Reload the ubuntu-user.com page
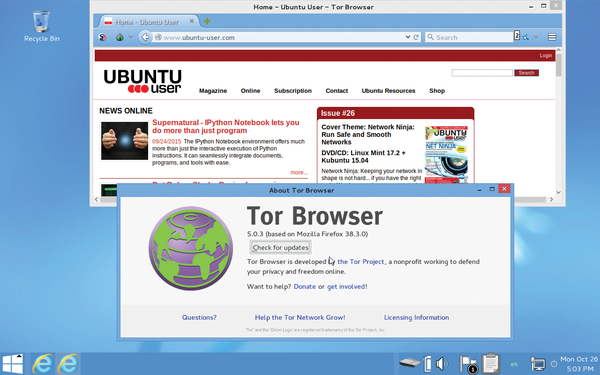The image size is (600, 375). point(416,37)
